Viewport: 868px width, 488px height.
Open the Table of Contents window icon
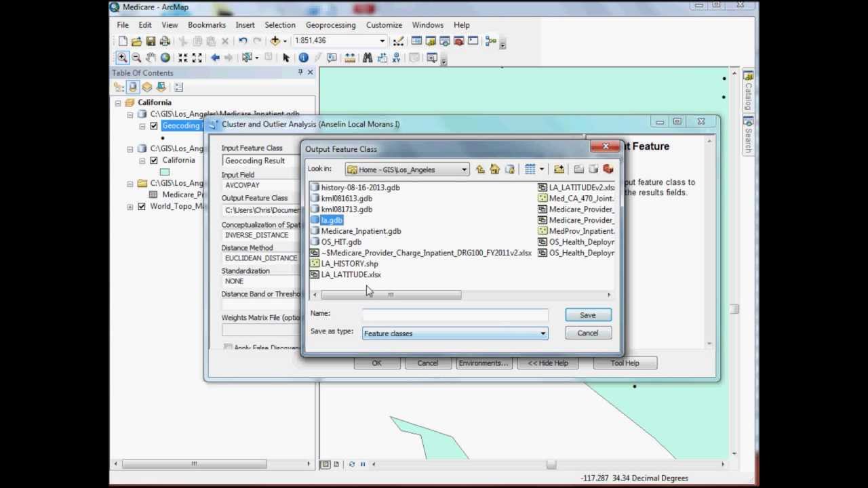click(x=416, y=41)
